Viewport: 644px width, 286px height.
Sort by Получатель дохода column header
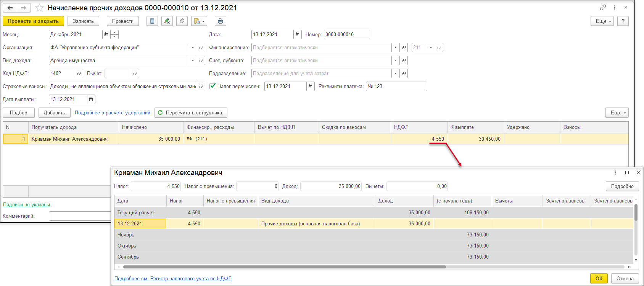74,127
